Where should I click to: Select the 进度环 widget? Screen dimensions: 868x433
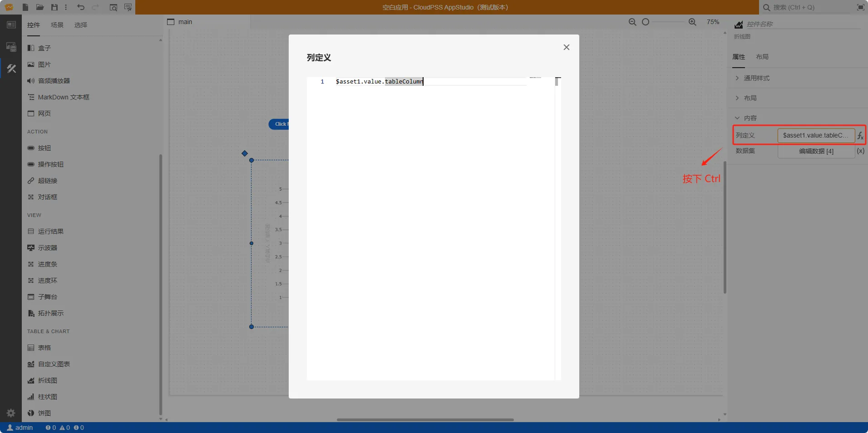point(42,280)
